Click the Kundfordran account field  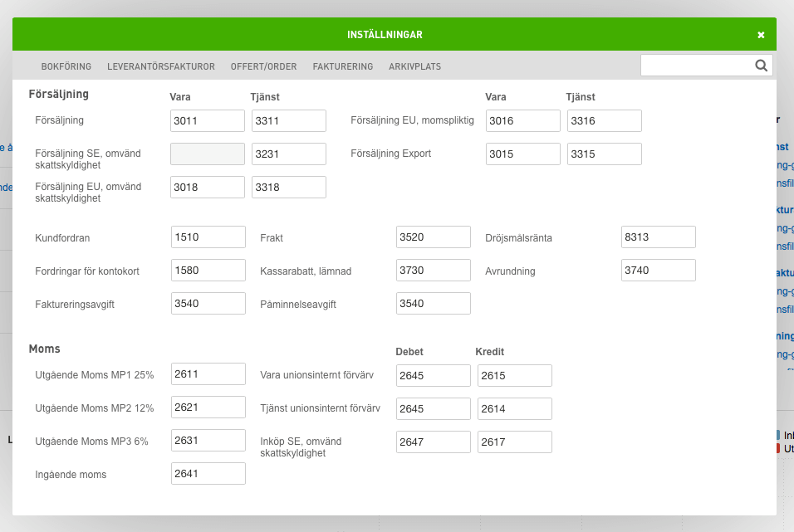coord(208,237)
